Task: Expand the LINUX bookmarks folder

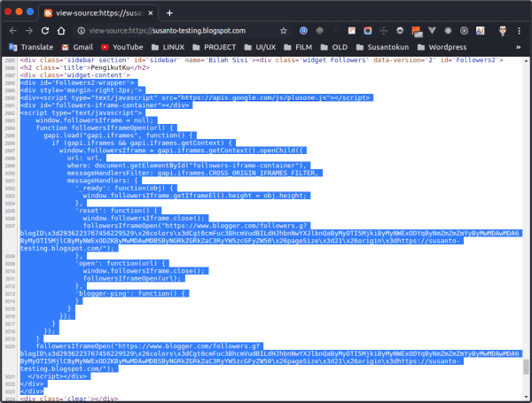Action: coord(168,47)
